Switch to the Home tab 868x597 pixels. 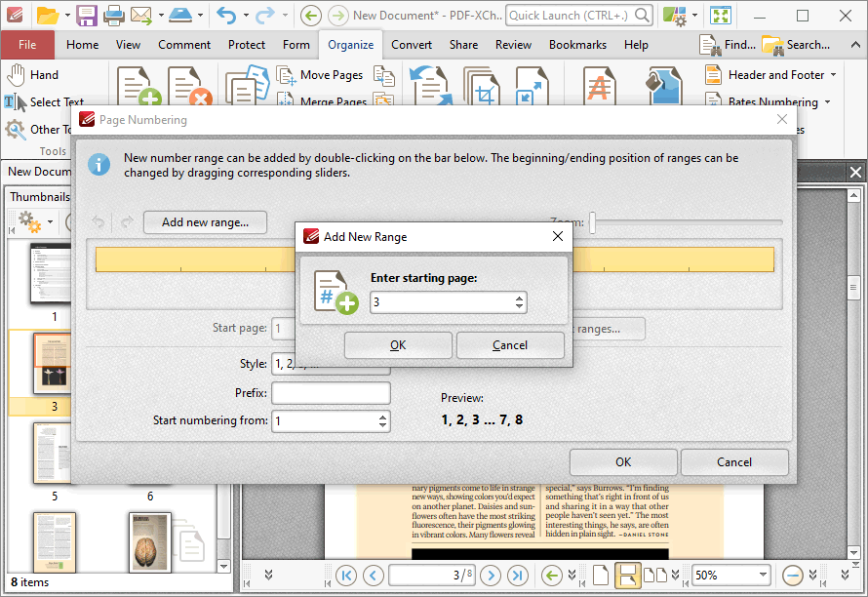pos(83,45)
